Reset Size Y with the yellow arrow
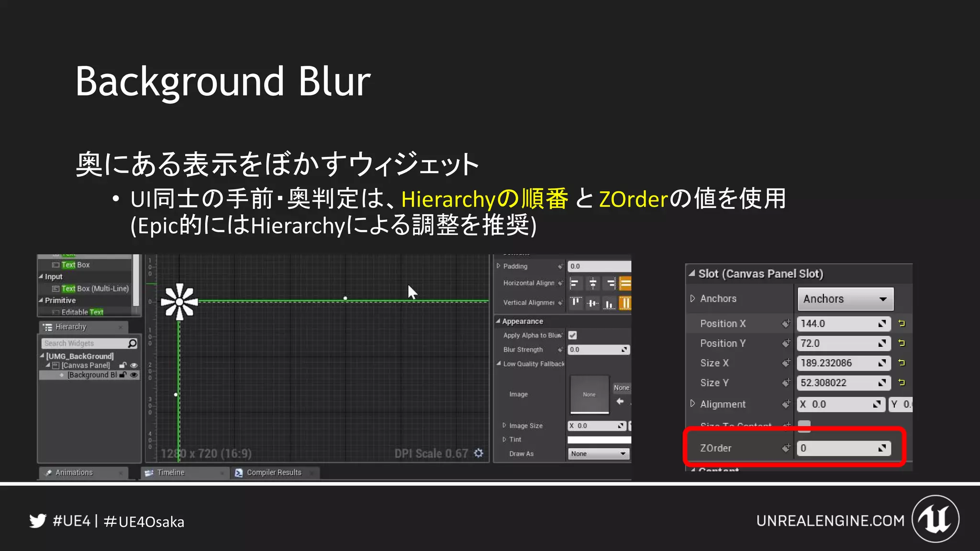Screen dimensions: 980x551 [x=902, y=382]
